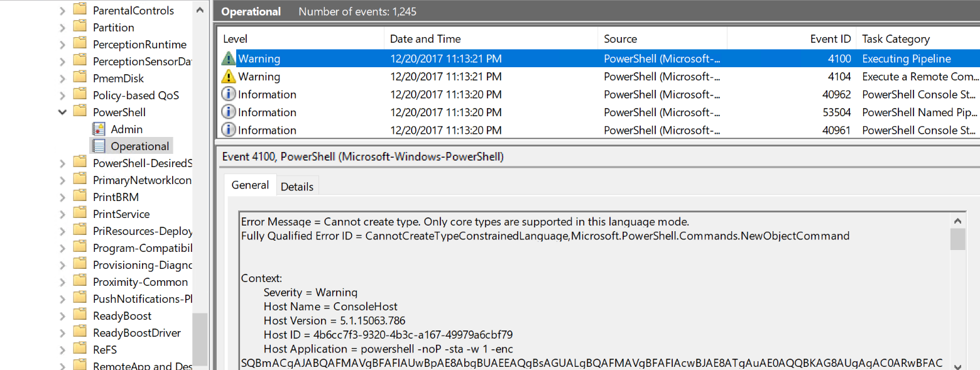Click the PowerShell folder icon in the tree
The width and height of the screenshot is (980, 370).
click(x=80, y=112)
